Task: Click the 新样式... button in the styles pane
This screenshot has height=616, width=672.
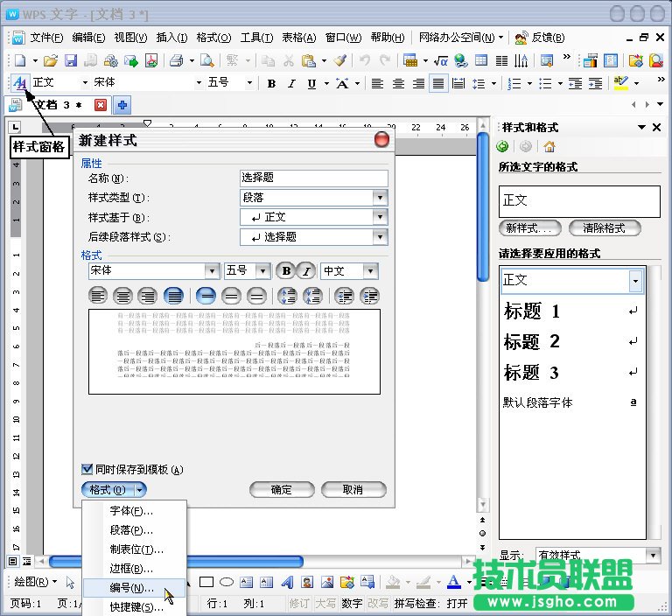Action: pyautogui.click(x=529, y=228)
